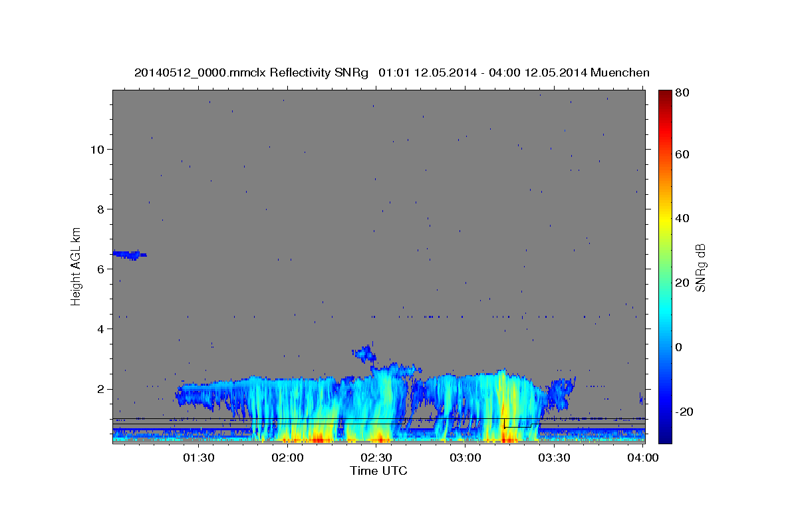Click the colorbar value '80'
Screen dimensions: 798x532
pyautogui.click(x=682, y=93)
